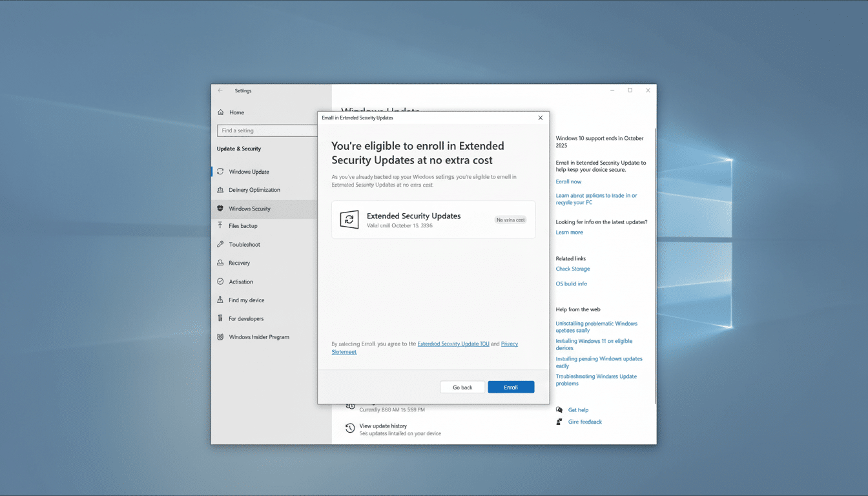
Task: Click the Find my device locator icon
Action: pos(221,300)
